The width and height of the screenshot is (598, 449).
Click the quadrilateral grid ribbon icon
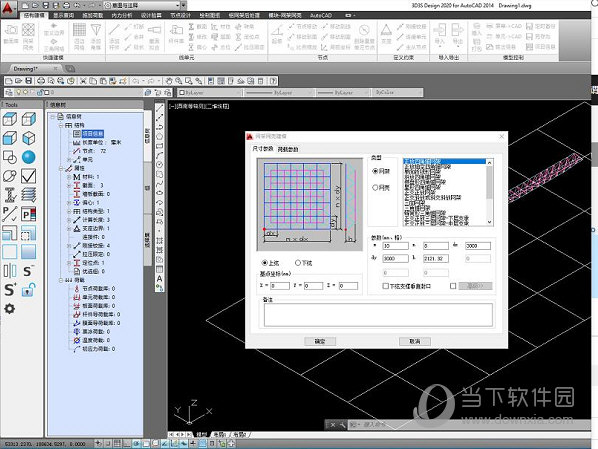tap(79, 30)
